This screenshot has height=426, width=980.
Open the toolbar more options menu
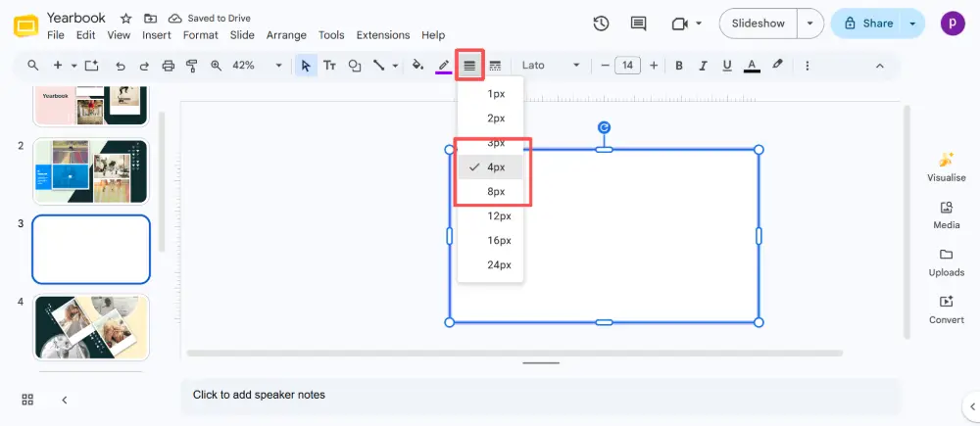point(808,66)
